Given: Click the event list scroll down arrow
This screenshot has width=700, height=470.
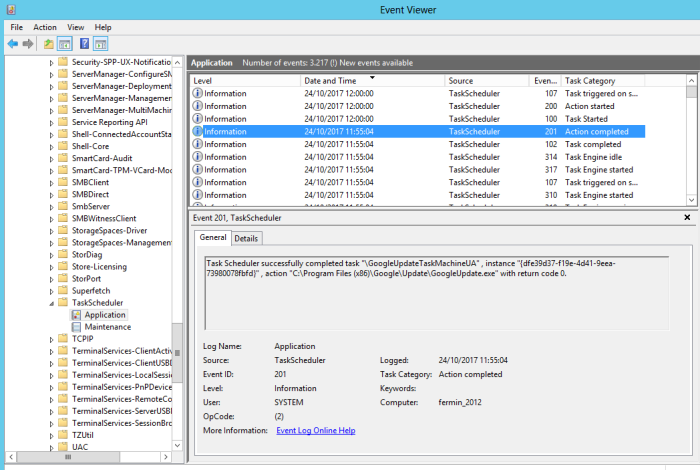Looking at the screenshot, I should 691,200.
